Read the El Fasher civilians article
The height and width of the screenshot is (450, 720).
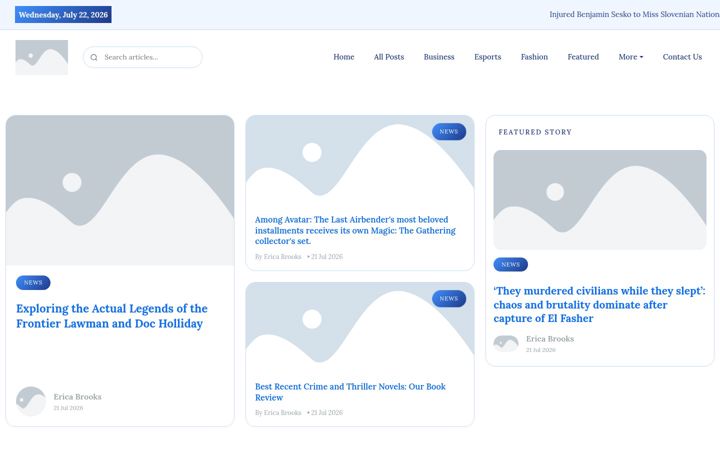tap(599, 304)
